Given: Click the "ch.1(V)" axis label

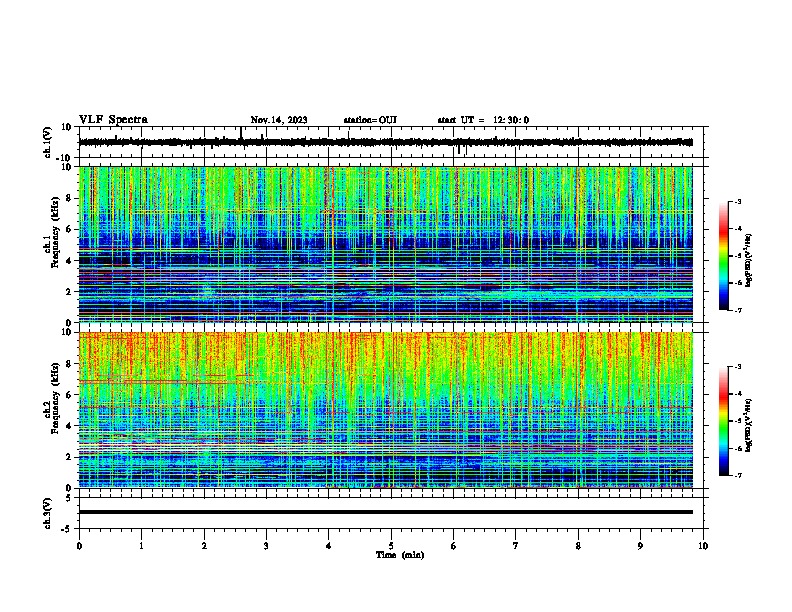Looking at the screenshot, I should (x=48, y=142).
